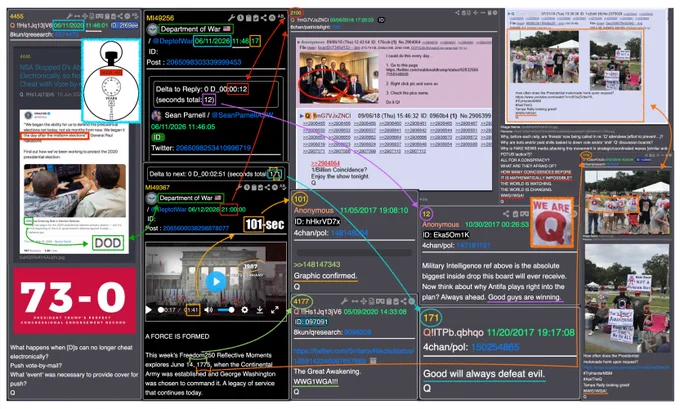This screenshot has width=680, height=409.
Task: Open the WE ARE Q flag image
Action: coord(552,222)
